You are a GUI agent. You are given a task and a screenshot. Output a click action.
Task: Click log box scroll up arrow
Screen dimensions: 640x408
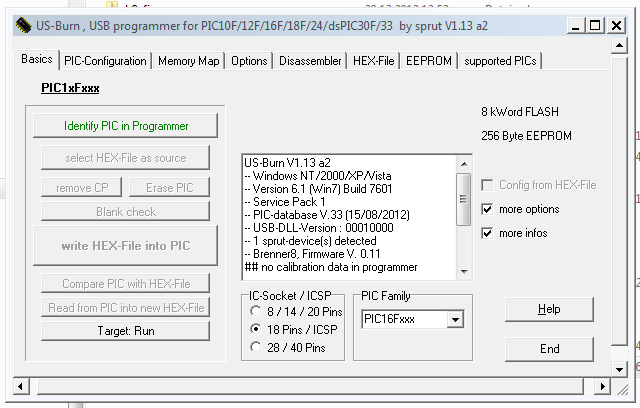coord(464,164)
